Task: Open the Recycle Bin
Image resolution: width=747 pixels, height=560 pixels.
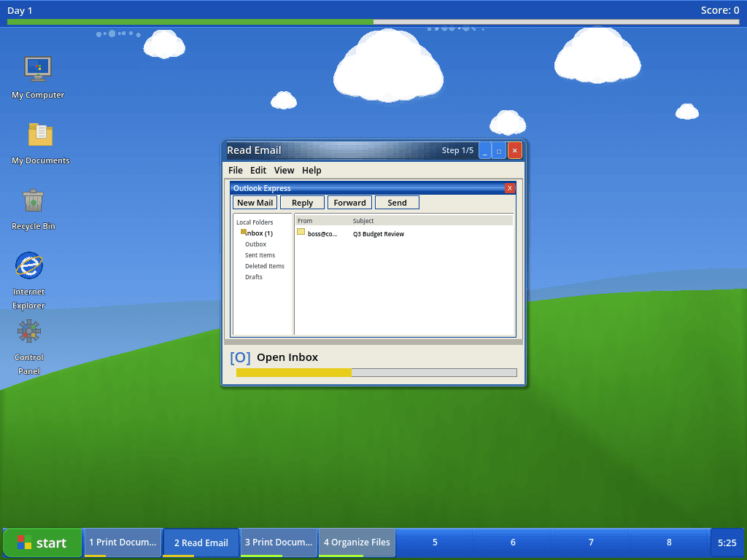Action: click(x=34, y=201)
